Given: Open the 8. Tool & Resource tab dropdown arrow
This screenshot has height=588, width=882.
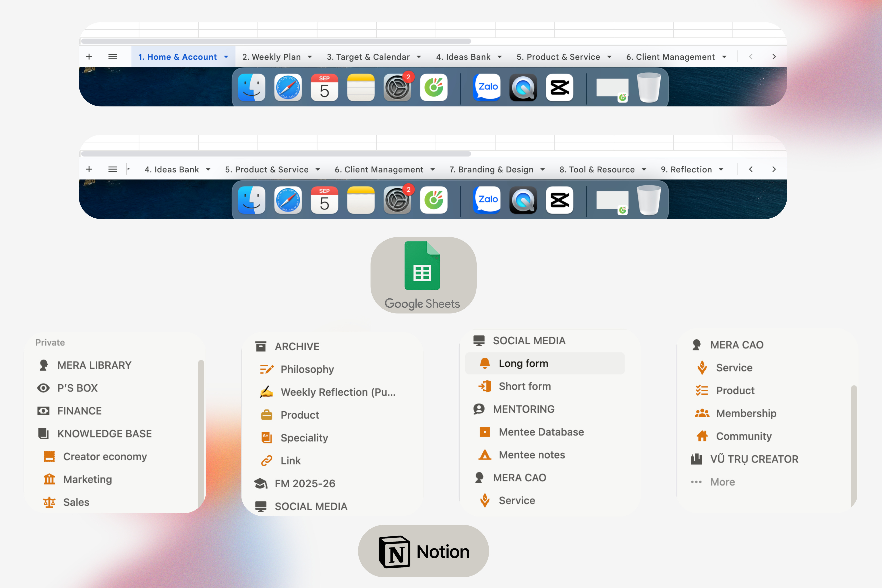Looking at the screenshot, I should pyautogui.click(x=644, y=170).
